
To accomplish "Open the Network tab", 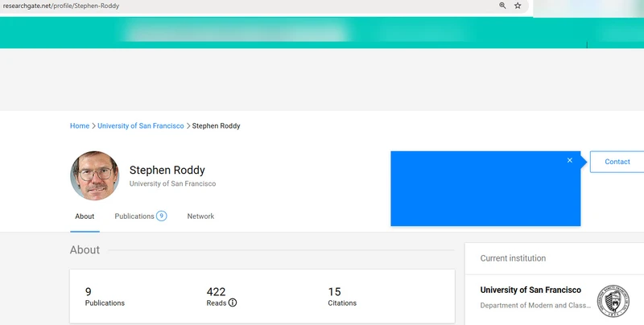I will (x=200, y=216).
